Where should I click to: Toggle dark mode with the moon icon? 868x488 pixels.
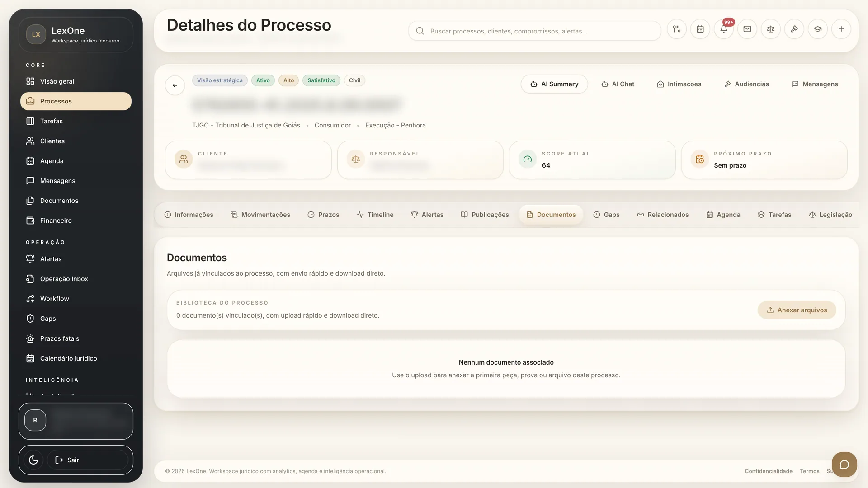(x=33, y=460)
